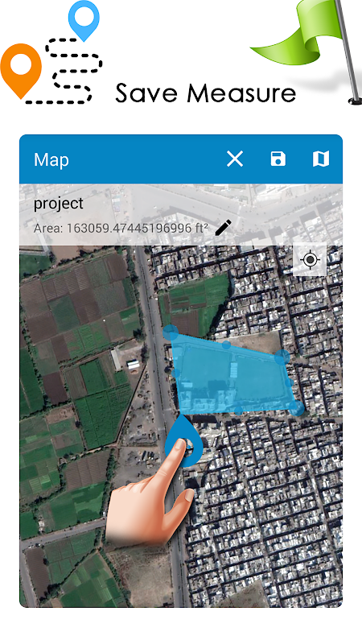Center map using my-location crosshair button
Screen dimensions: 362x644
[310, 259]
